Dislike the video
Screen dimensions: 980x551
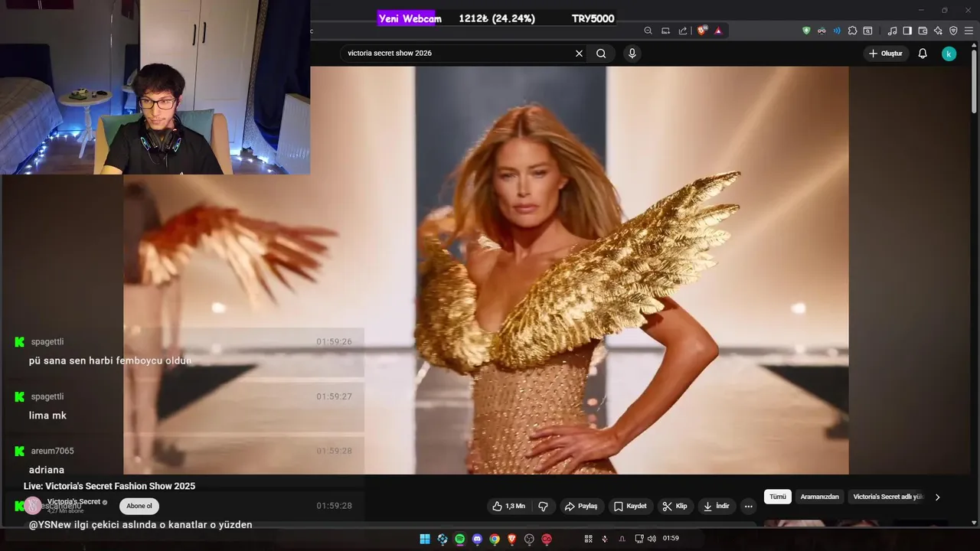pos(544,506)
